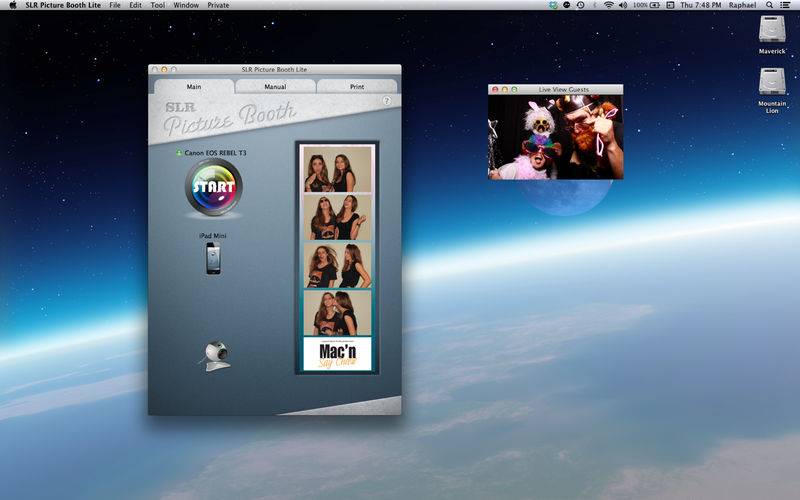Click the Live View Guests preview image
800x500 pixels.
[555, 137]
